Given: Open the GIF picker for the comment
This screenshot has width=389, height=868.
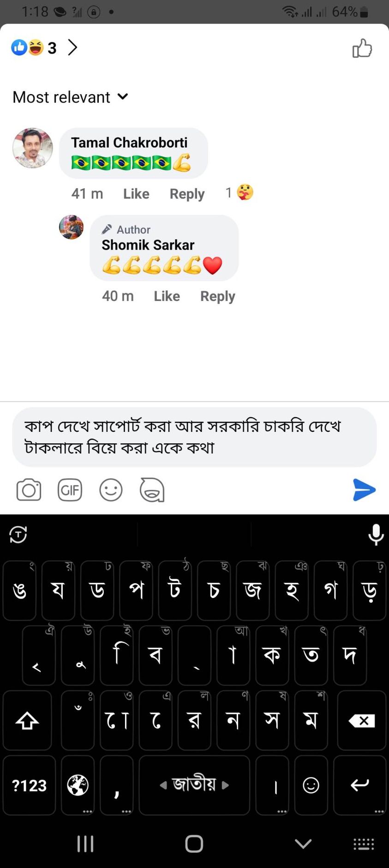Looking at the screenshot, I should pos(70,490).
